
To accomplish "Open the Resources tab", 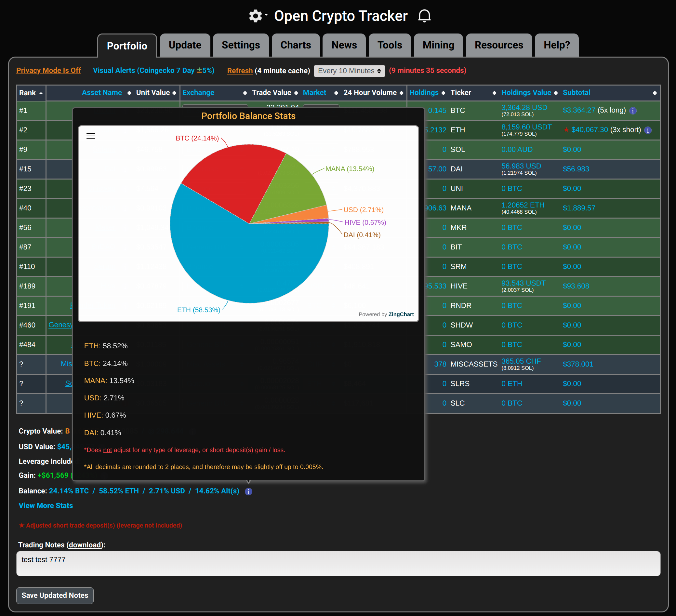I will pyautogui.click(x=498, y=45).
